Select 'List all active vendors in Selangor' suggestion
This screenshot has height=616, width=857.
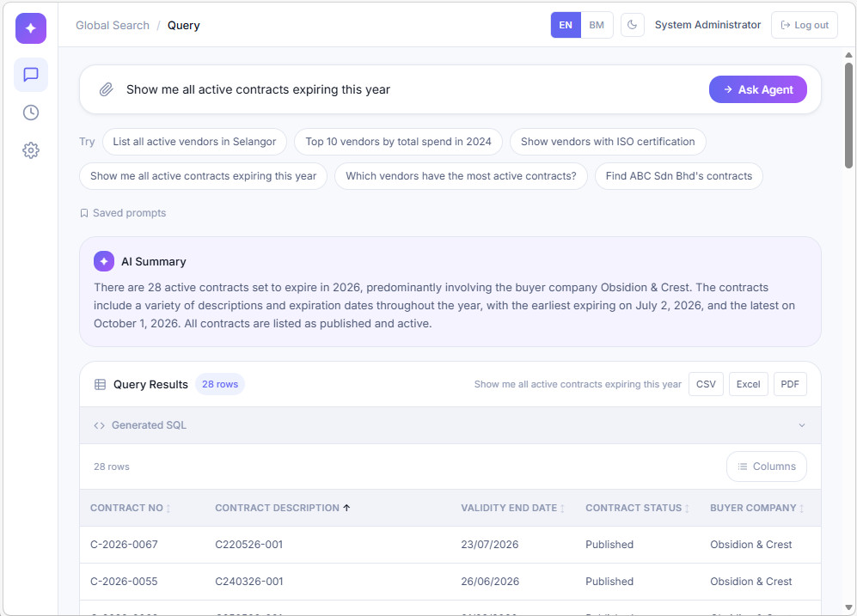[x=194, y=142]
